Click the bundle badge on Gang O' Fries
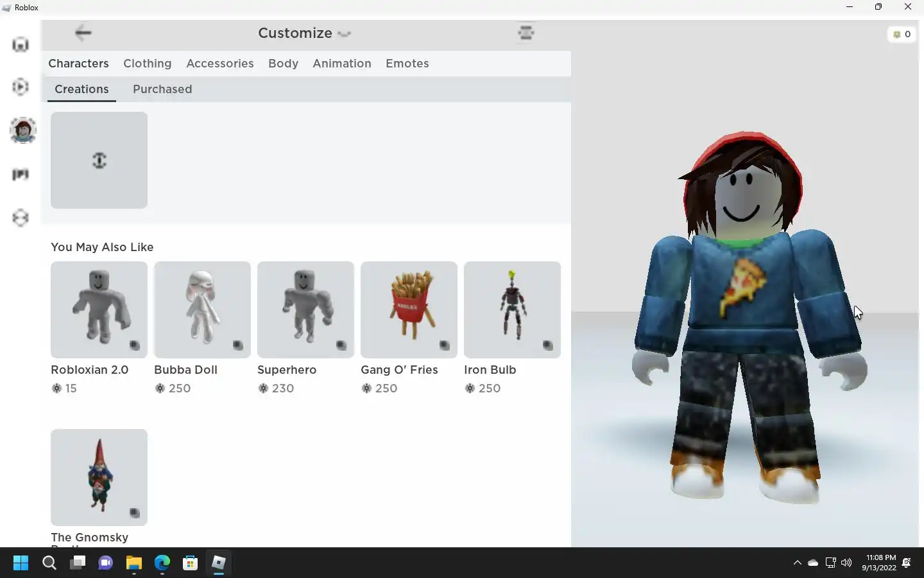 coord(445,346)
